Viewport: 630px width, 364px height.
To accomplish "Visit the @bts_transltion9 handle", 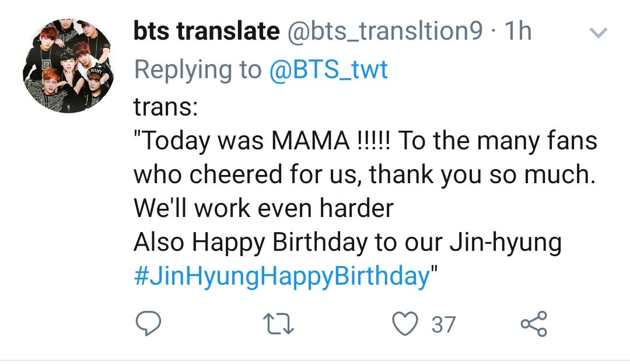I will (384, 32).
